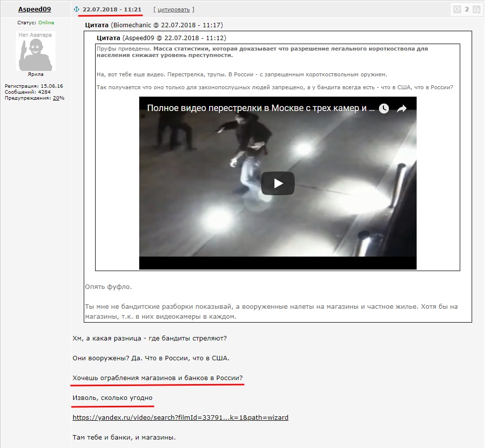The image size is (485, 448).
Task: Open the Aspeed09 user profile link
Action: [x=35, y=9]
